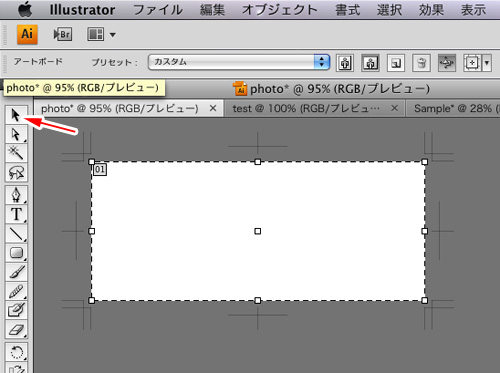Close the photo* @ 95% tab
Screen dimensions: 500x373
tap(213, 108)
